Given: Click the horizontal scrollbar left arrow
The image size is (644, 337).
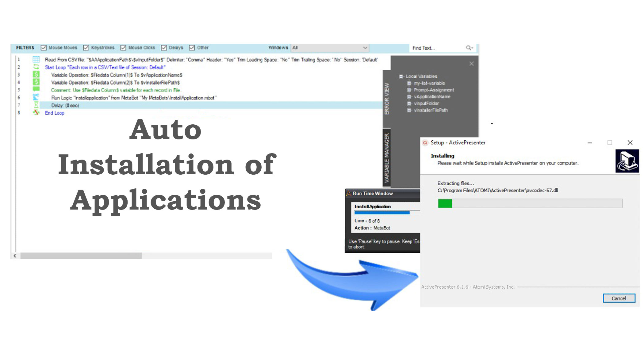Looking at the screenshot, I should tap(15, 256).
